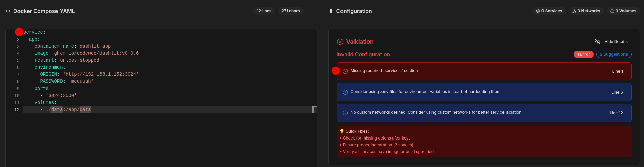Click 'Check for missing colons after keys'

[376, 138]
